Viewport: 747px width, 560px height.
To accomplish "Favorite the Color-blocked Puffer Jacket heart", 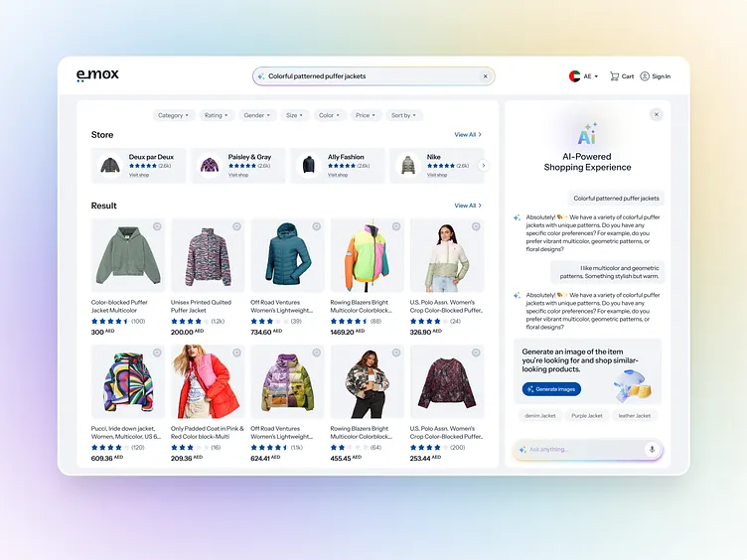I will pyautogui.click(x=157, y=226).
